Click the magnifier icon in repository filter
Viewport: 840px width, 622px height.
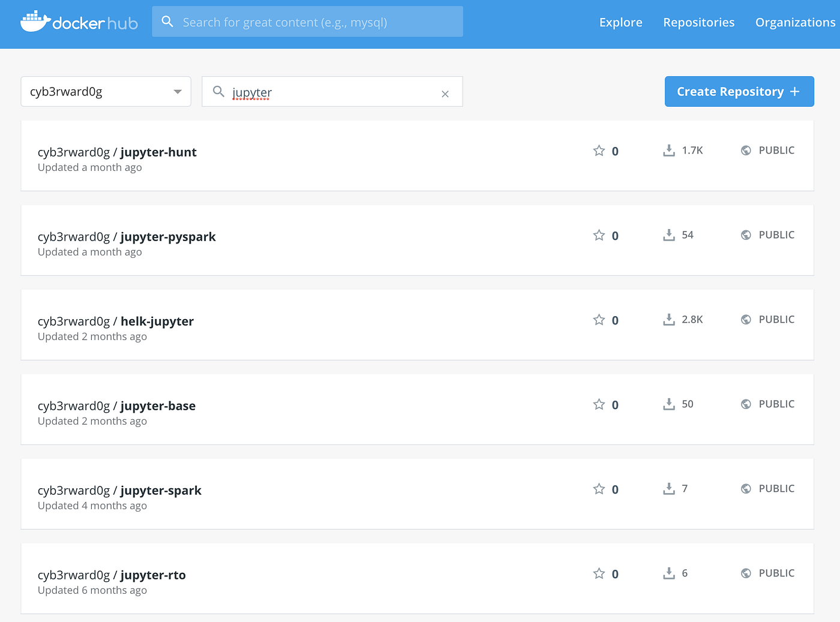pos(219,91)
